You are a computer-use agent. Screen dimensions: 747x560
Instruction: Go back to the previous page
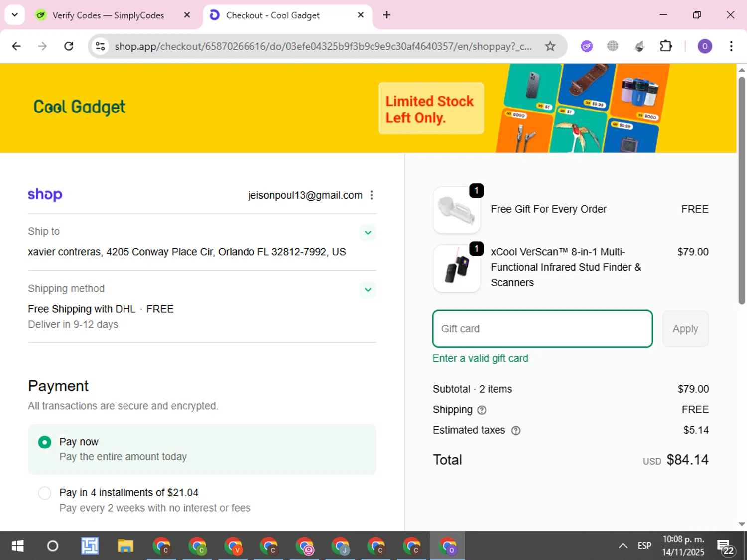16,46
